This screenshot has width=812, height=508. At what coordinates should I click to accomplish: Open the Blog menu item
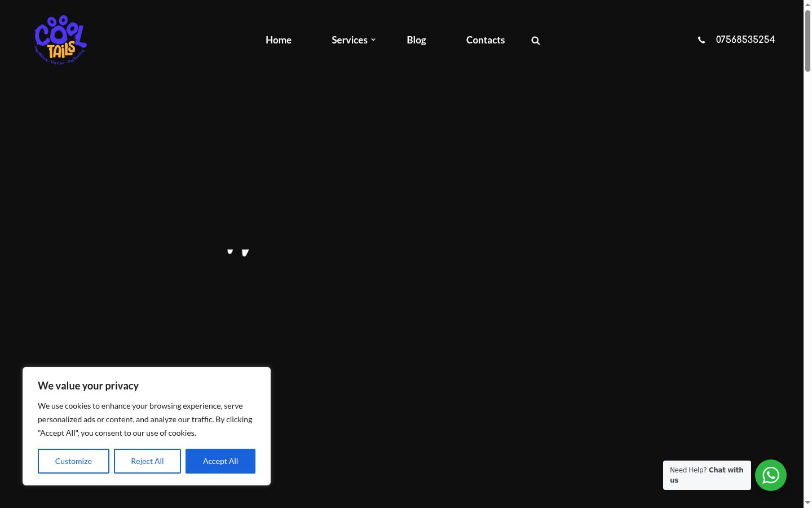click(416, 40)
